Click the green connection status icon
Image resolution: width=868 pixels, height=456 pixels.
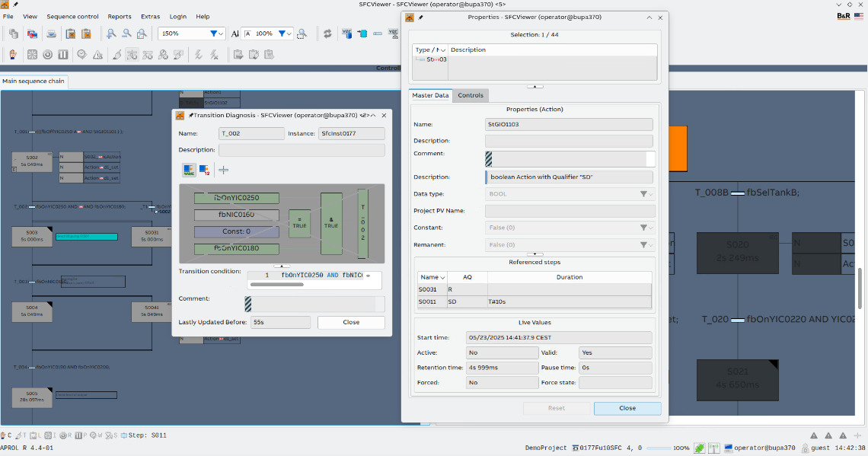click(699, 448)
